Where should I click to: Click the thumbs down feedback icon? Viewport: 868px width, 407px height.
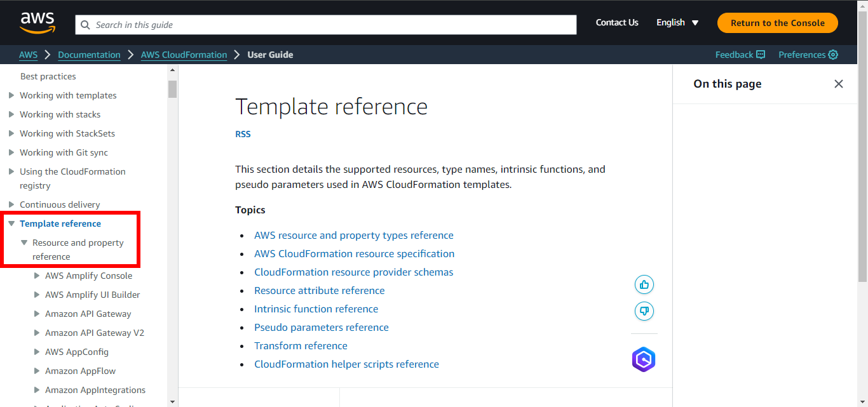click(x=644, y=311)
